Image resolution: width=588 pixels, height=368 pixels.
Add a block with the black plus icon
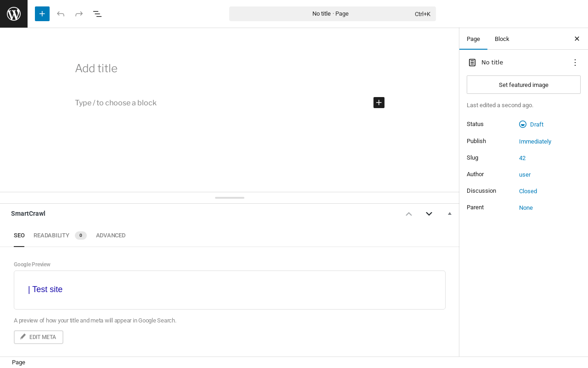point(379,103)
